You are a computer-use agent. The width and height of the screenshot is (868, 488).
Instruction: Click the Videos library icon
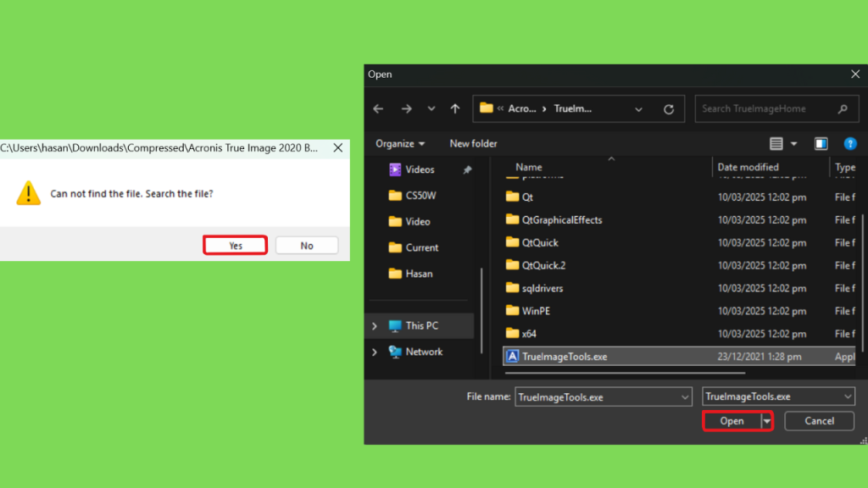[x=395, y=169]
